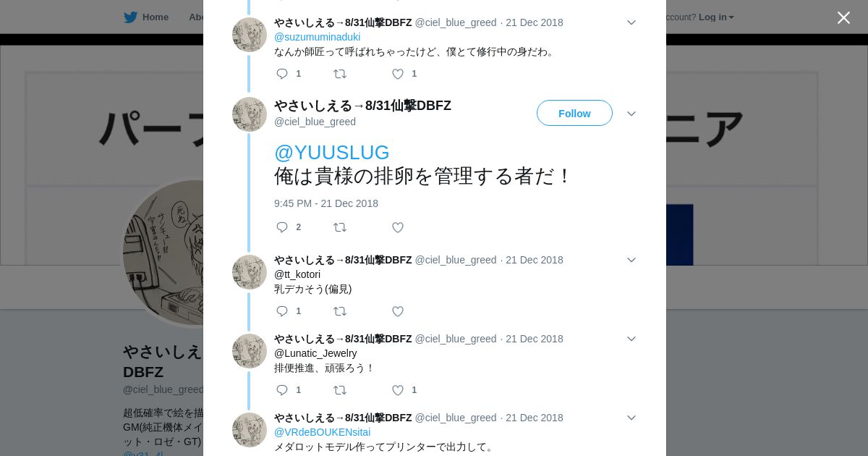Like the @Lunatic_Jewelry reply tweet
Image resolution: width=868 pixels, height=456 pixels.
pyautogui.click(x=398, y=390)
